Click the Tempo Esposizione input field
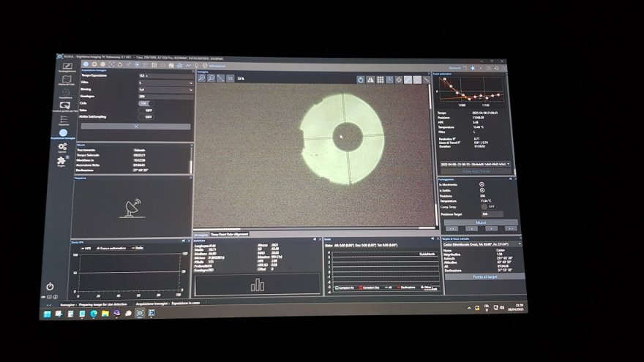This screenshot has width=644, height=362. point(165,75)
